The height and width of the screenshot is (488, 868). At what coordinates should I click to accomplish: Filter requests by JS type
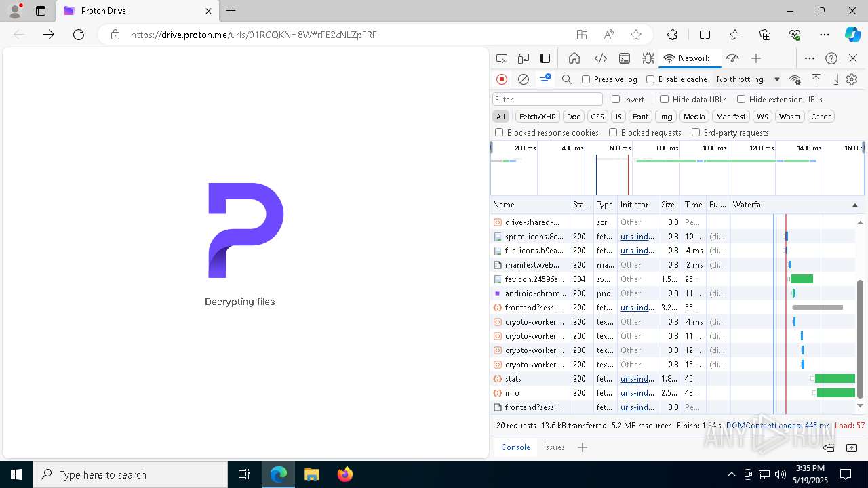pyautogui.click(x=618, y=117)
